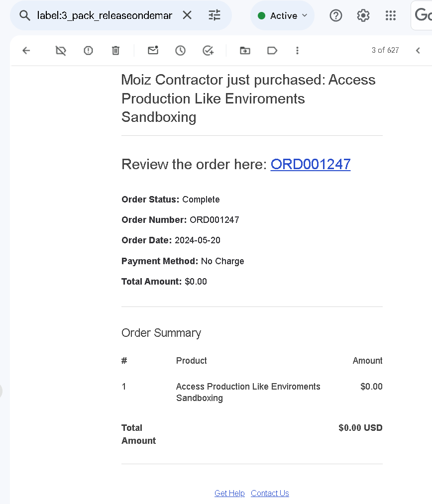Move this email to a folder
The image size is (432, 504).
[245, 50]
